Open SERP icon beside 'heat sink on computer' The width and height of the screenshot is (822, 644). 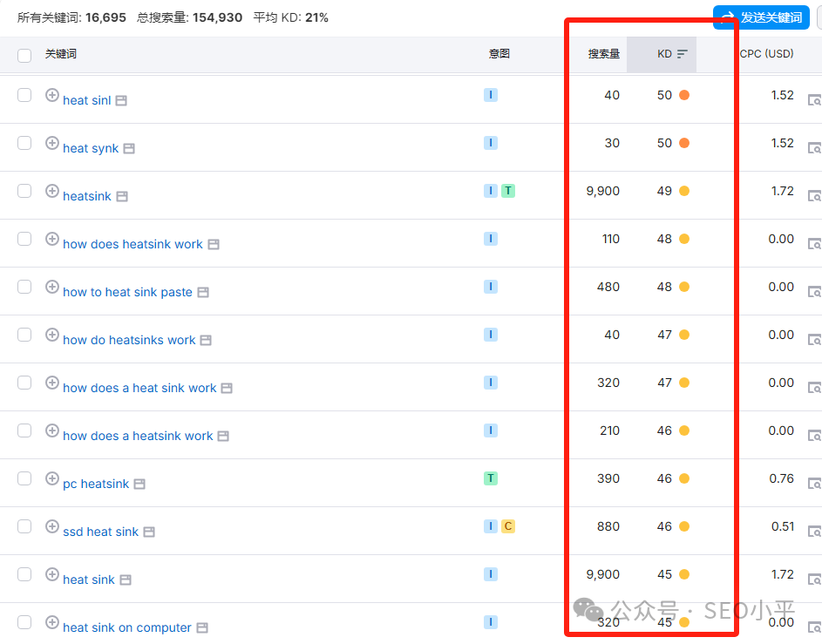pyautogui.click(x=202, y=627)
